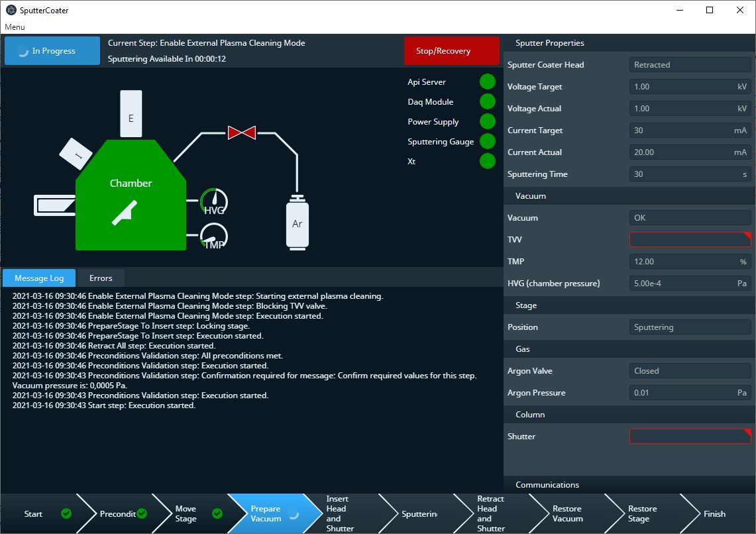Collapse the Vacuum properties section

point(531,196)
